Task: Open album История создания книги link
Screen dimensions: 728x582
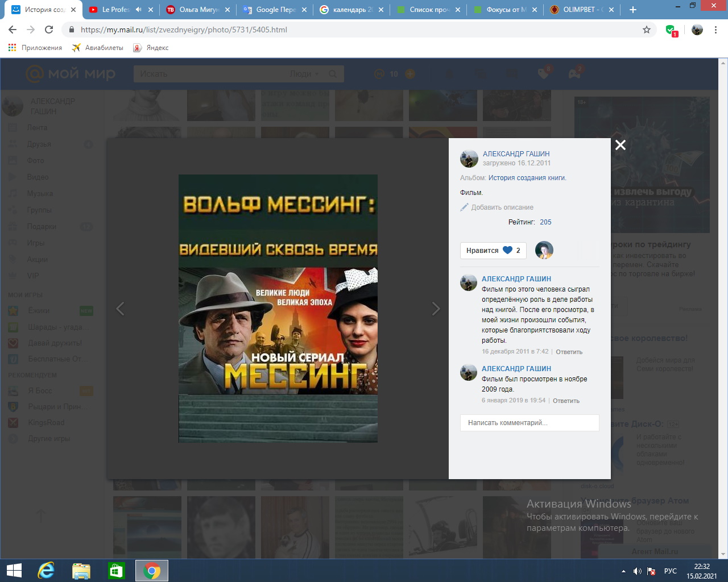Action: click(x=527, y=178)
